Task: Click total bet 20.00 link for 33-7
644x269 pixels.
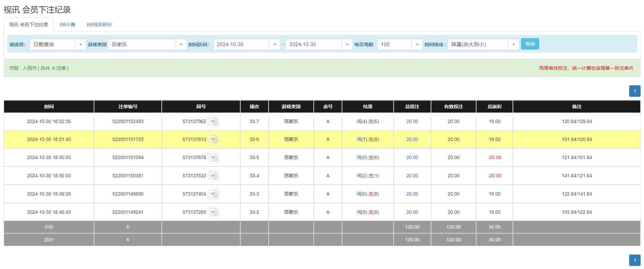Action: click(412, 121)
